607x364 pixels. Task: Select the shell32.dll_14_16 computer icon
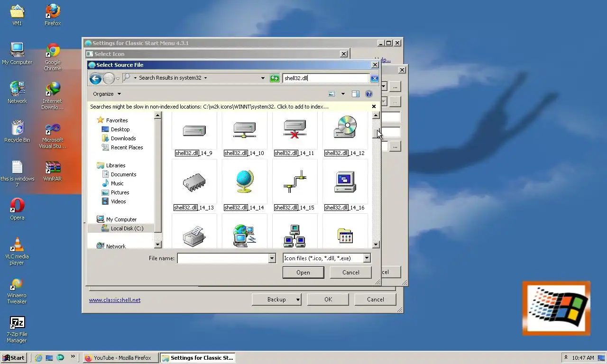[x=345, y=182]
